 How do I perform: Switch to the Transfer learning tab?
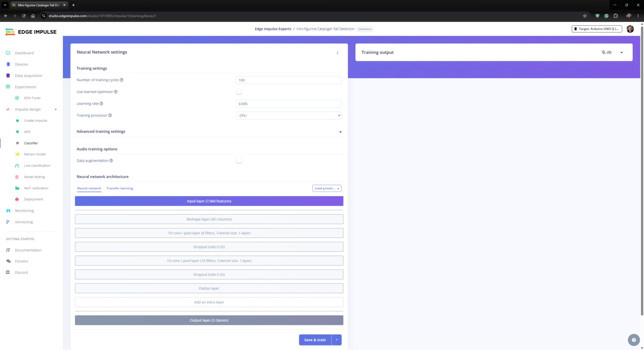120,188
